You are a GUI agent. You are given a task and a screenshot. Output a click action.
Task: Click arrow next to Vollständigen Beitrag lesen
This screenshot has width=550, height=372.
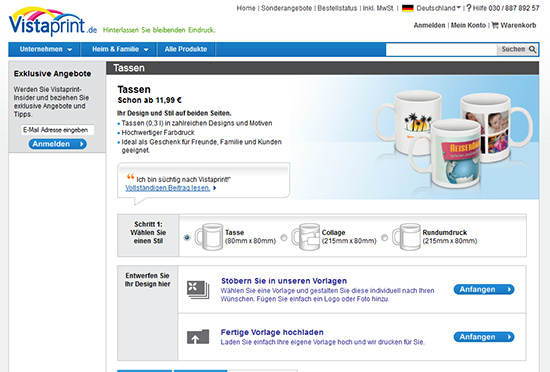click(x=214, y=188)
